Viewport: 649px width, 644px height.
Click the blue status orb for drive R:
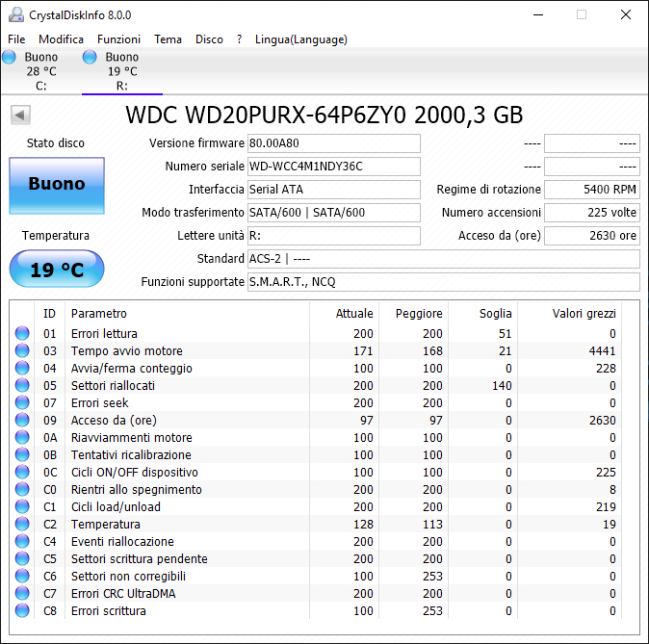90,57
